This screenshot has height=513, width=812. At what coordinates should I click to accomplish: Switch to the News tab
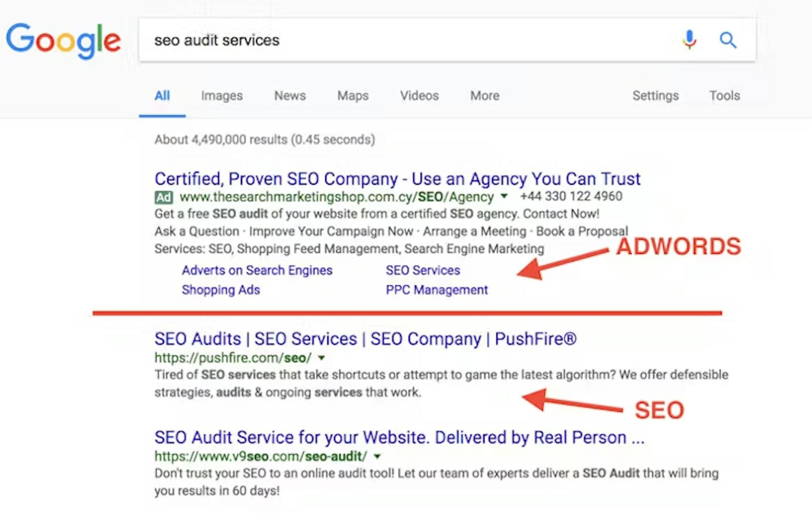290,96
